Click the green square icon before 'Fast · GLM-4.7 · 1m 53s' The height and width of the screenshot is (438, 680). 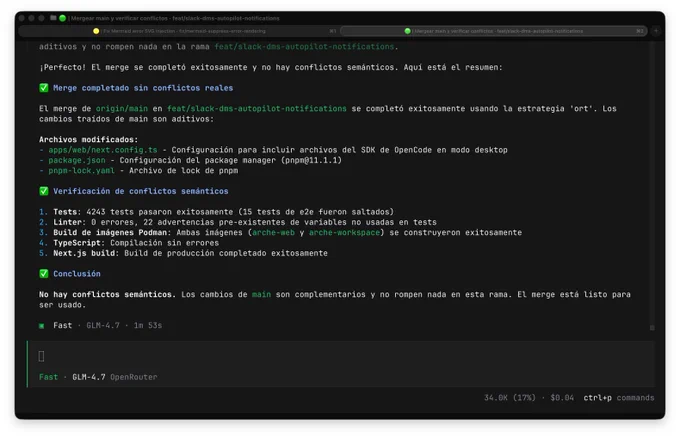[x=42, y=326]
